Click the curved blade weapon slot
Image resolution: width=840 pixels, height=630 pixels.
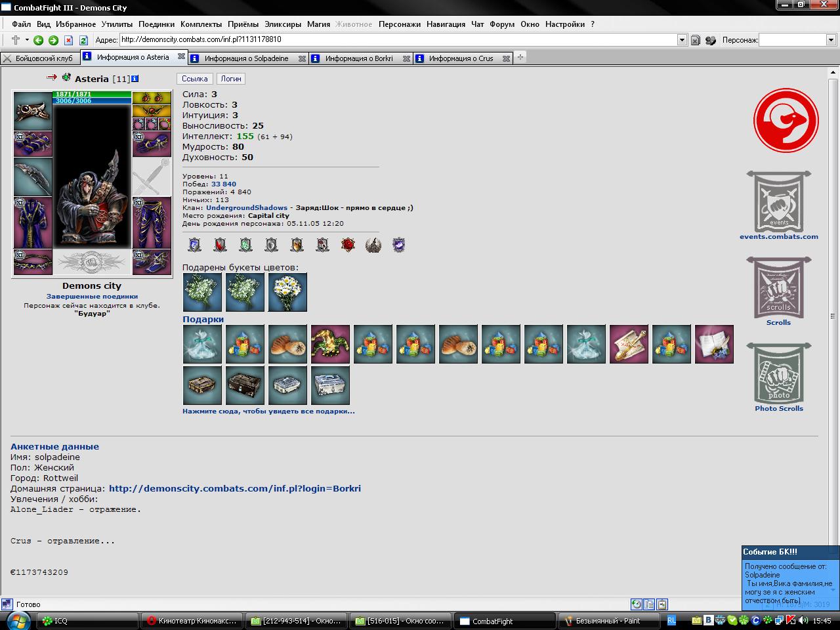click(32, 177)
